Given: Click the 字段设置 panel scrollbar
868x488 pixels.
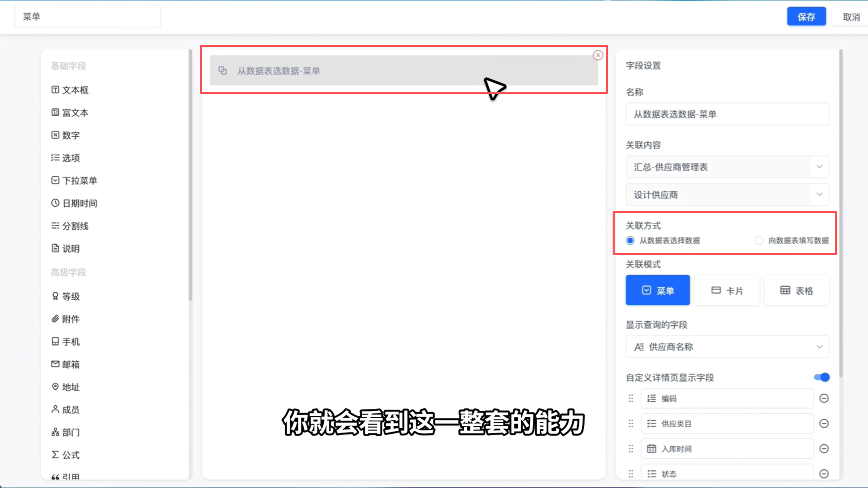Looking at the screenshot, I should (841, 213).
